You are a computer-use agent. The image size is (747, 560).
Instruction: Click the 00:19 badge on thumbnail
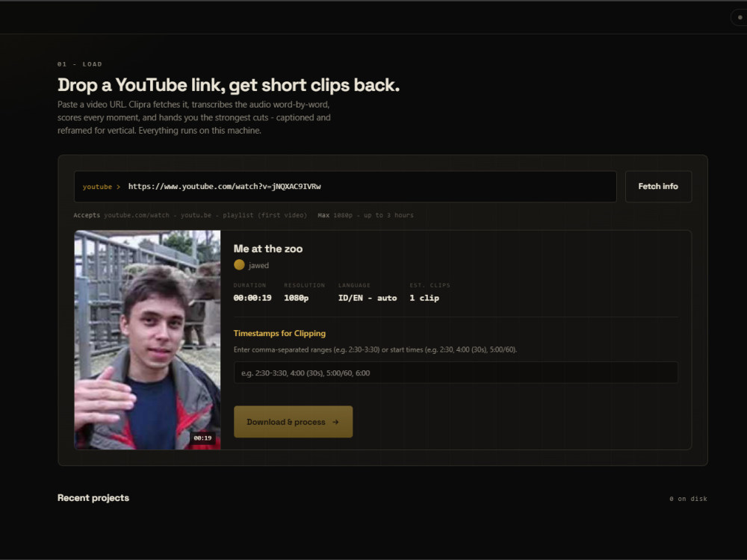tap(202, 438)
